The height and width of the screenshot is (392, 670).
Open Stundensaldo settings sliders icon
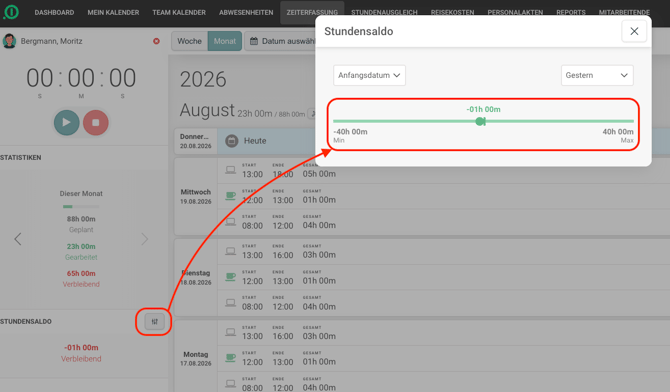point(154,321)
